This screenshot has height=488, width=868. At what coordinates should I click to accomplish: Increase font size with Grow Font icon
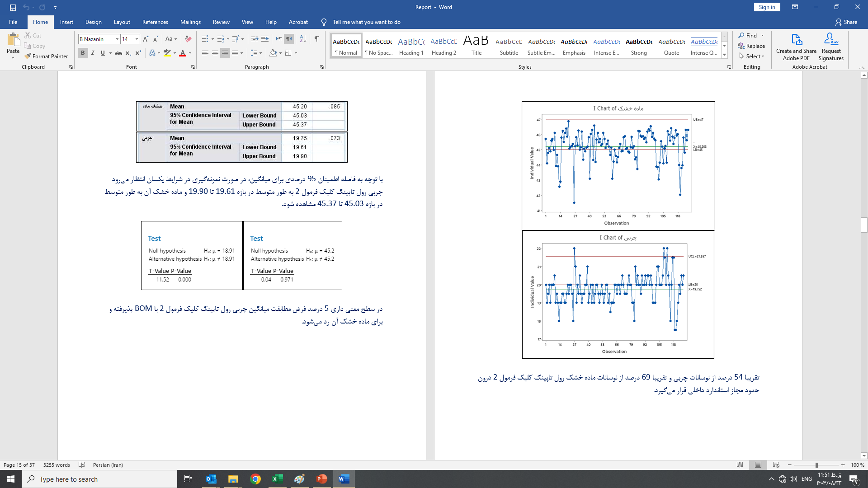[146, 39]
